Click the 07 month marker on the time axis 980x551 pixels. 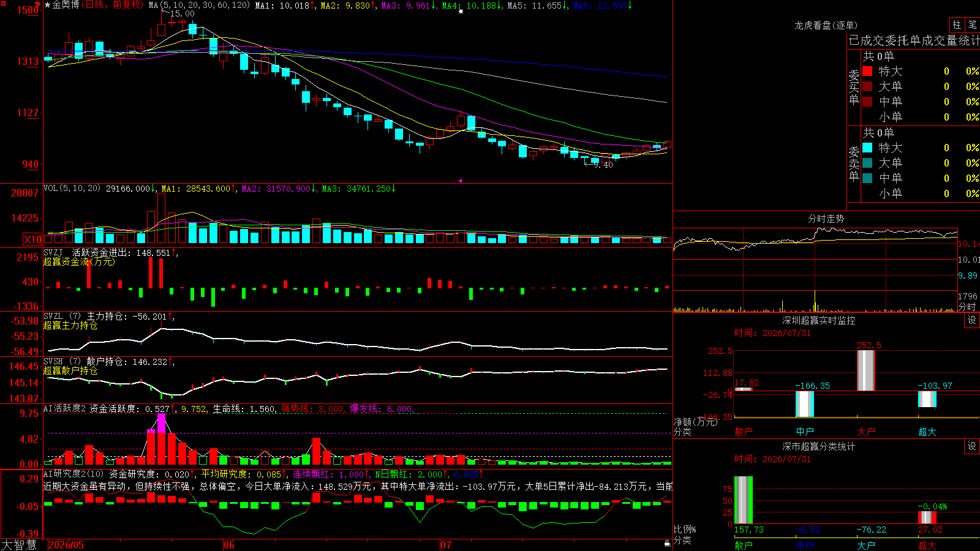pos(445,545)
